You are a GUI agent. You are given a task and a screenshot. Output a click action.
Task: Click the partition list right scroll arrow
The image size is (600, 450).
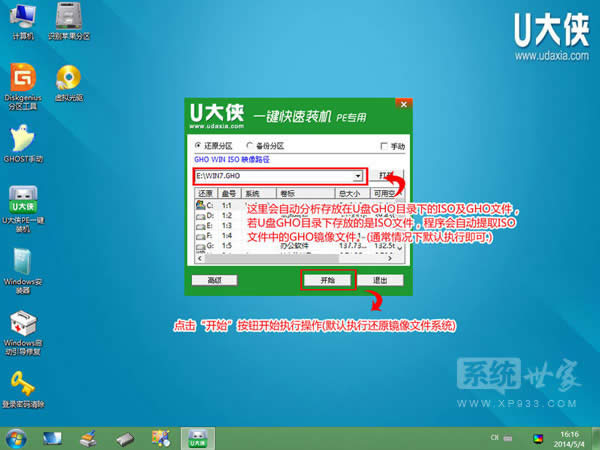pos(390,259)
